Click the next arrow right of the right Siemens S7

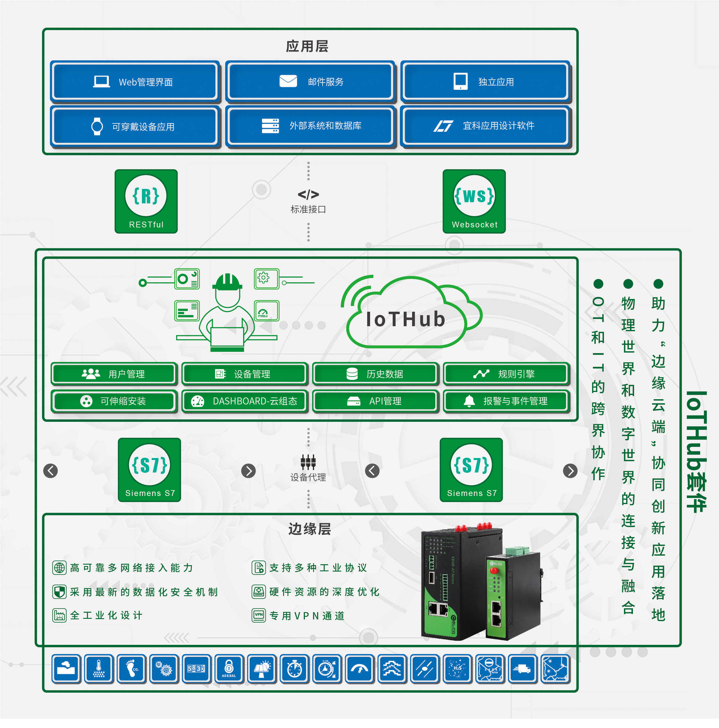coord(570,471)
